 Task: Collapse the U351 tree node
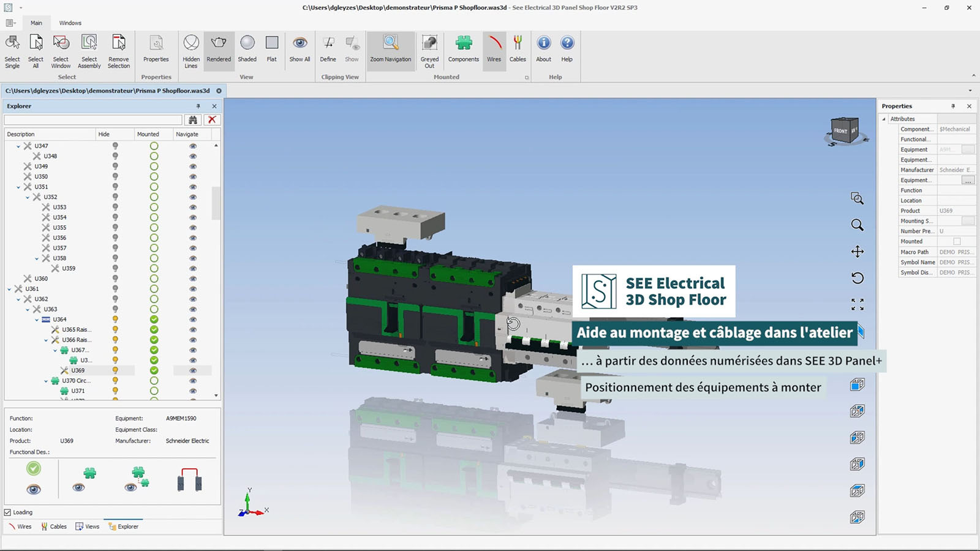click(x=18, y=187)
